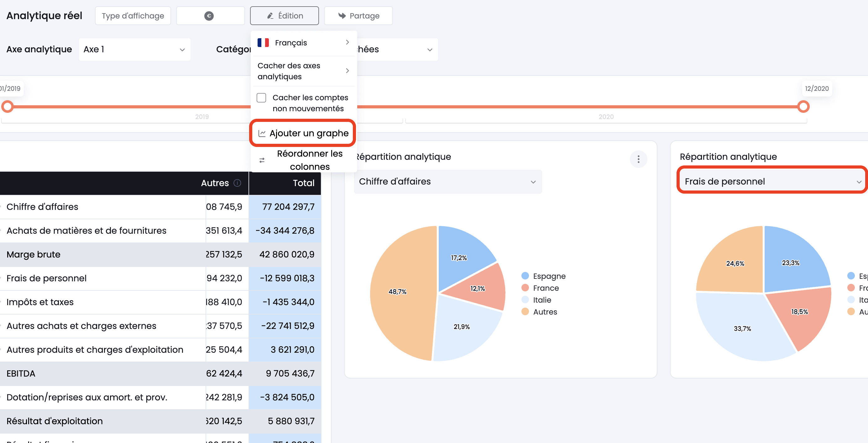
Task: Select the Dotation/reprises aux amort. et prov. row
Action: tap(86, 398)
